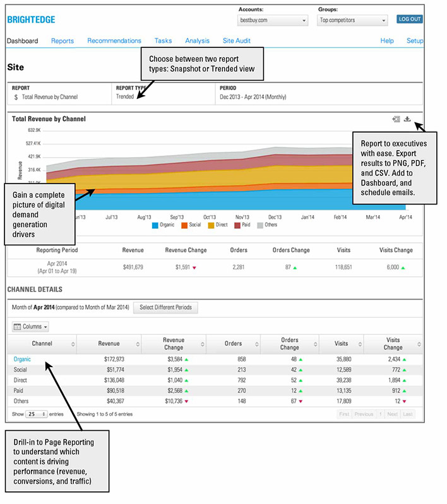Screen dimensions: 447x504
Task: Open the Organic channel link
Action: (22, 360)
